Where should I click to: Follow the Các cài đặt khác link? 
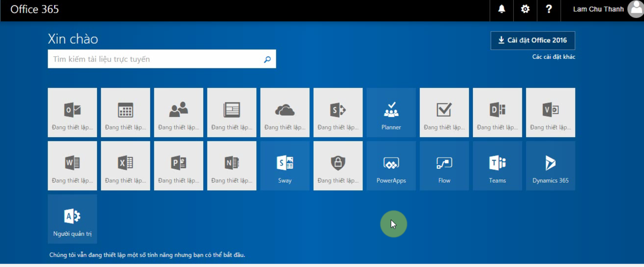click(553, 57)
